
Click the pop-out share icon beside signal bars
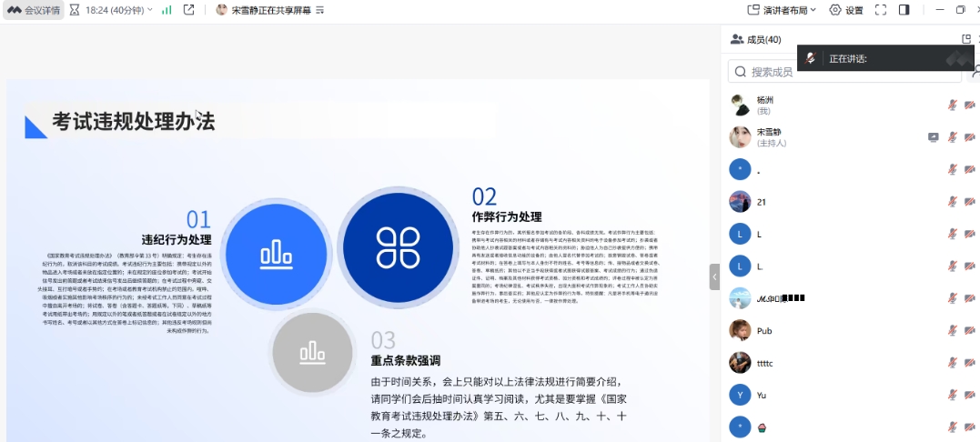click(x=188, y=10)
